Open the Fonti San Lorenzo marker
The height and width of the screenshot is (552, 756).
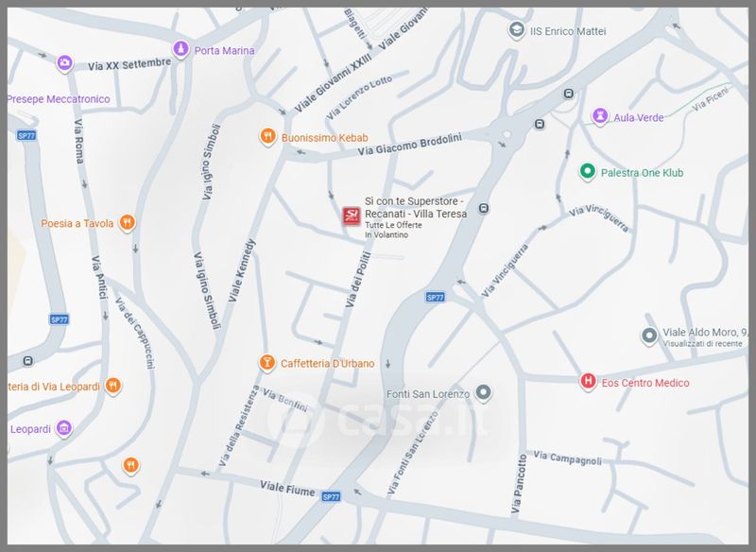[483, 392]
